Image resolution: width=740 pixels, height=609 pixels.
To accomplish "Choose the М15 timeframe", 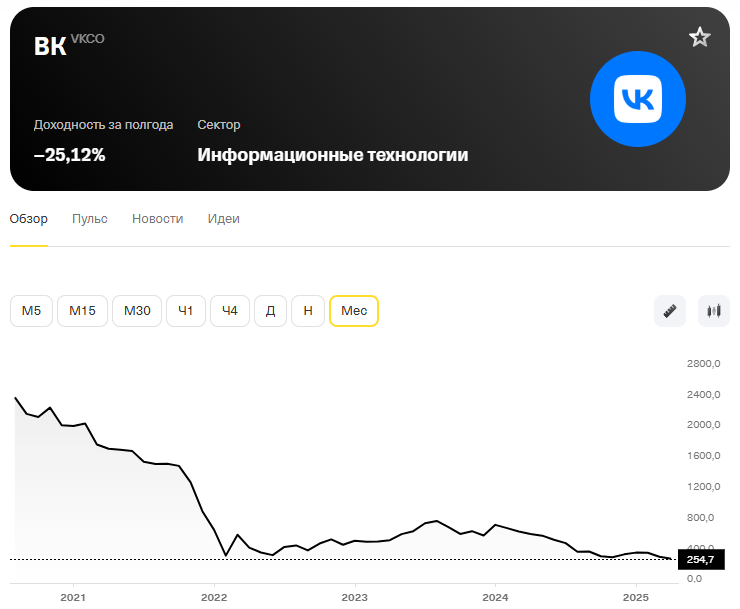I will pyautogui.click(x=83, y=311).
